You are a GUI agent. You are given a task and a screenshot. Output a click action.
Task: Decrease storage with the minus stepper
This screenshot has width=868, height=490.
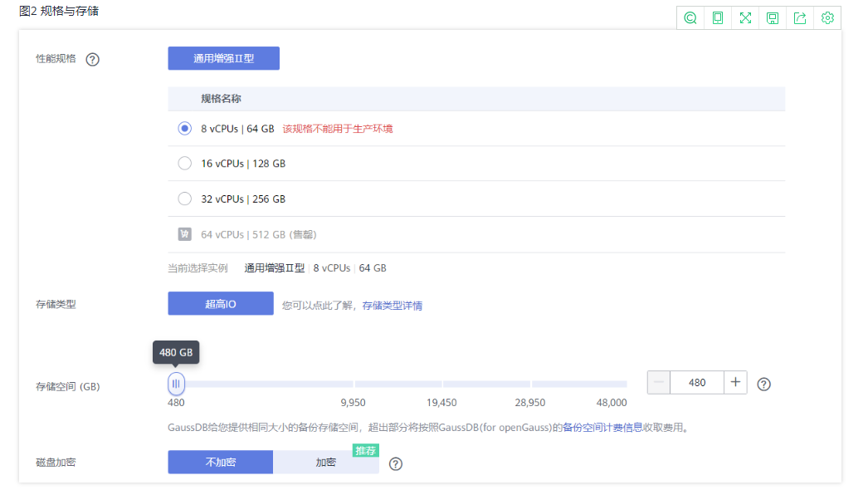pos(659,383)
